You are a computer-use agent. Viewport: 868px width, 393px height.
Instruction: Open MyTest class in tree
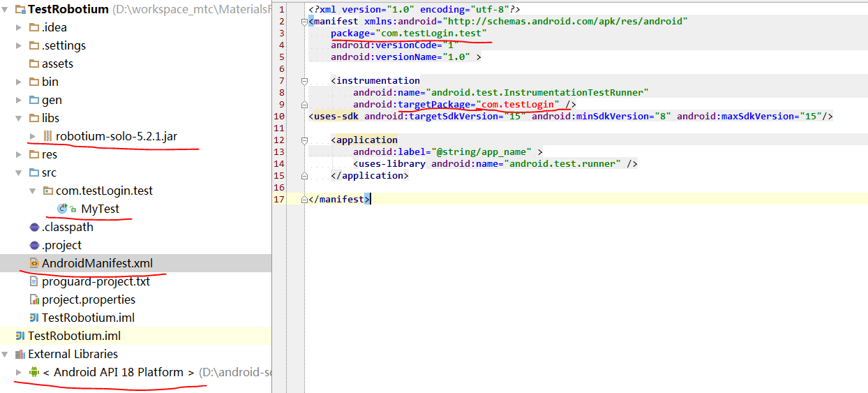[x=100, y=209]
